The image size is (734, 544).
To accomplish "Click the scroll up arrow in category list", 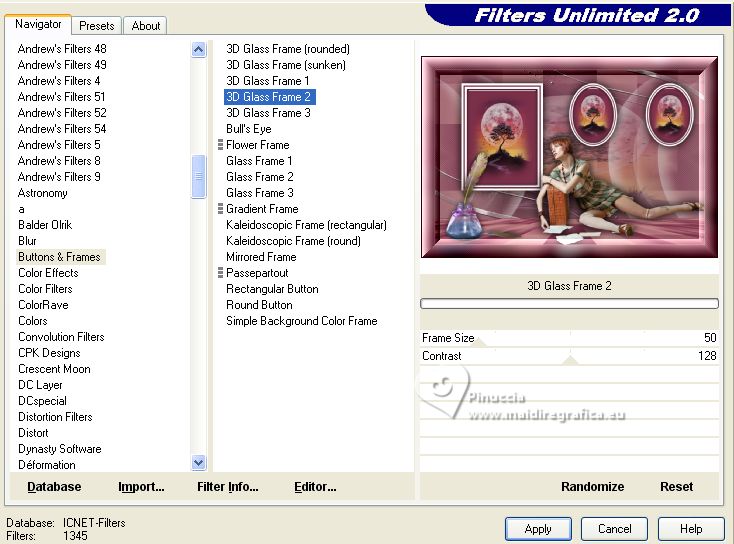I will point(198,49).
